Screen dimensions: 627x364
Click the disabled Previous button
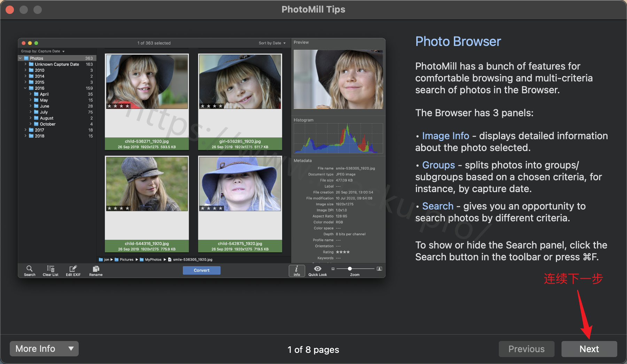tap(526, 349)
